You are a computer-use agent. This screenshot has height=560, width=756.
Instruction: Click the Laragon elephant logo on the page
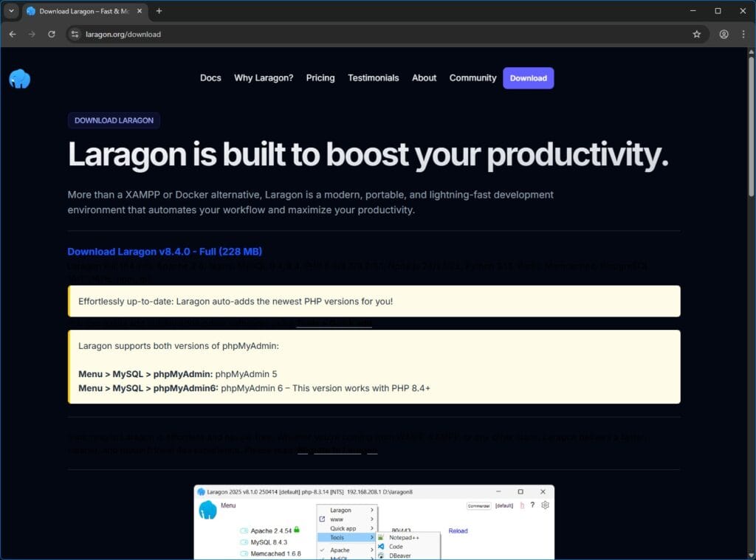tap(19, 78)
